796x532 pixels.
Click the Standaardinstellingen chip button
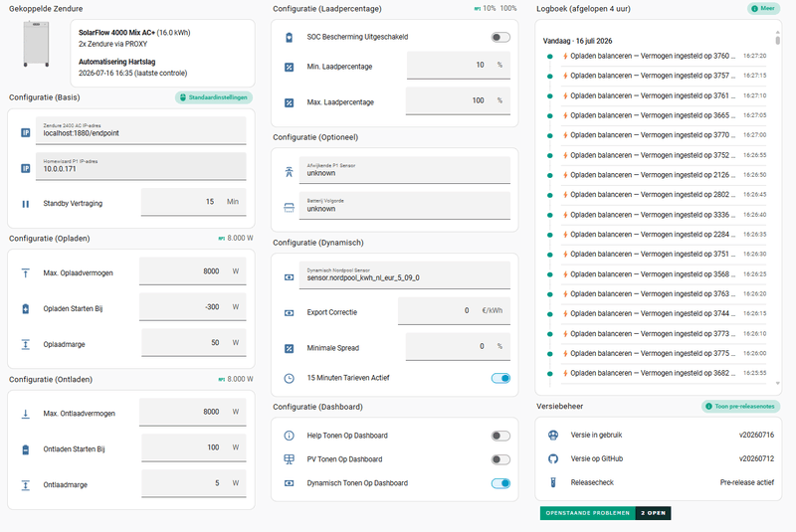click(x=214, y=97)
